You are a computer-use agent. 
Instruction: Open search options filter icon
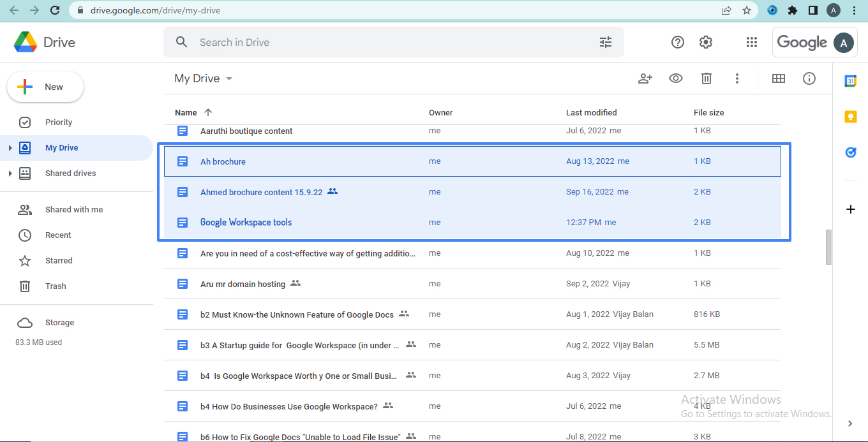click(x=606, y=42)
